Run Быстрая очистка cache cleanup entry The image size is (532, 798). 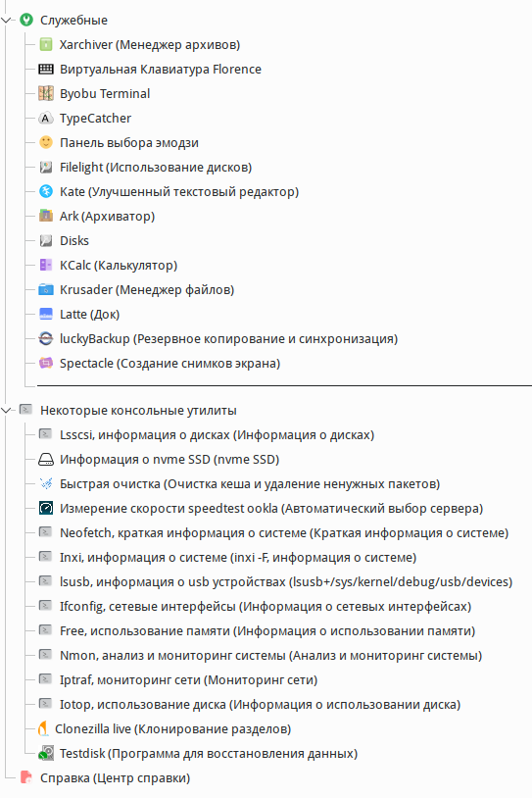[250, 484]
